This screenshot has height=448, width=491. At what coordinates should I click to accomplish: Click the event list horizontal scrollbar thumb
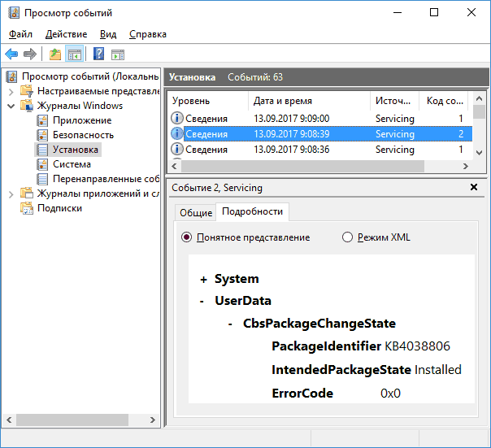pyautogui.click(x=302, y=167)
